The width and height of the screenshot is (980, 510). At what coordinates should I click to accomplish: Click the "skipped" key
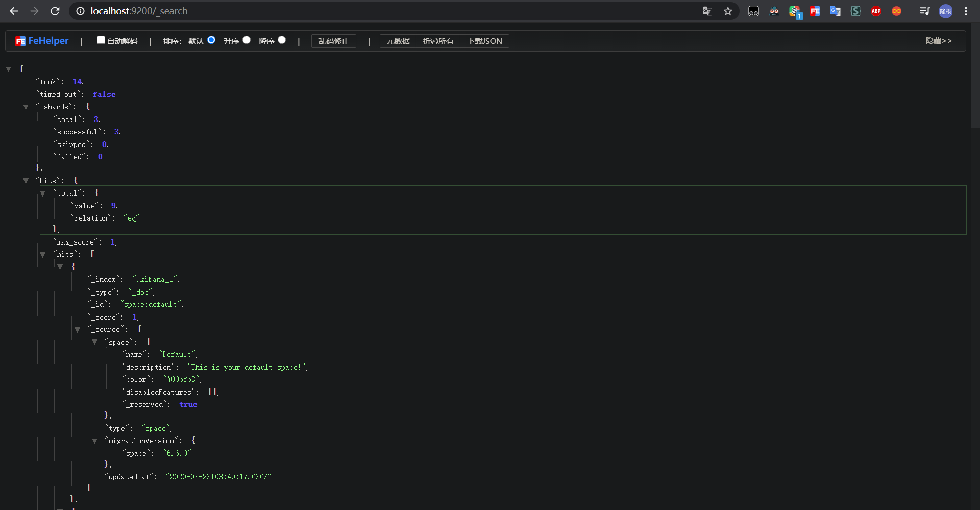[x=71, y=144]
